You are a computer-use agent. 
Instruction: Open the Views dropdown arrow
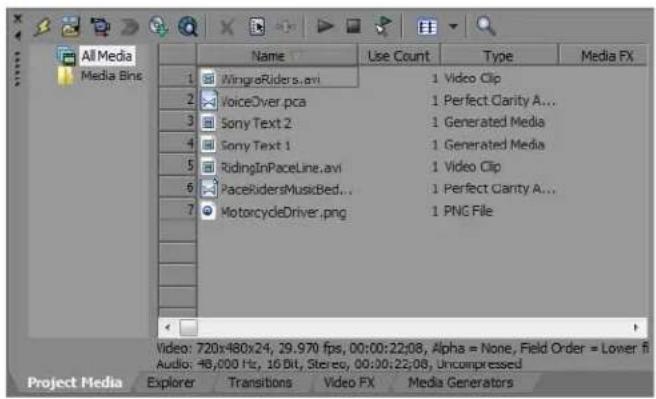pyautogui.click(x=453, y=27)
